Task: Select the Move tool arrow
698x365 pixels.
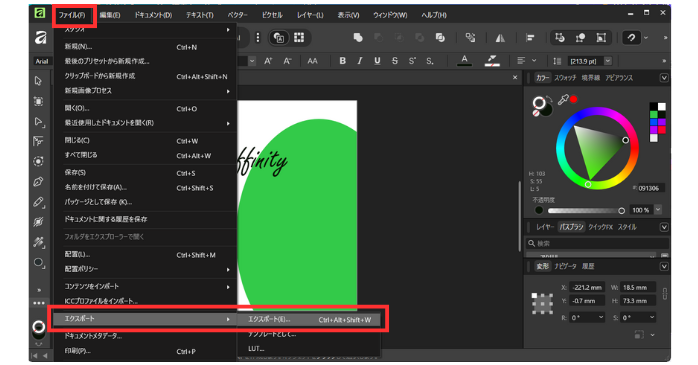Action: (38, 81)
